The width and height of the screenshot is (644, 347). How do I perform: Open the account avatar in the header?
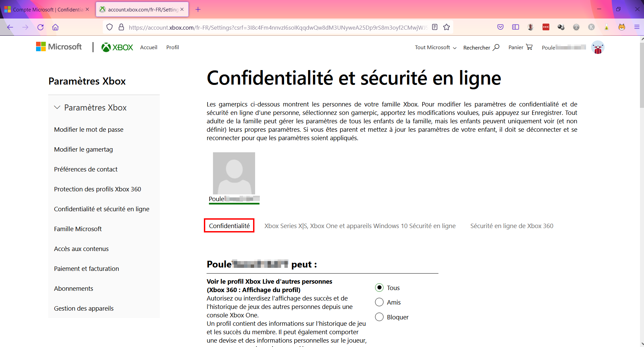tap(598, 48)
